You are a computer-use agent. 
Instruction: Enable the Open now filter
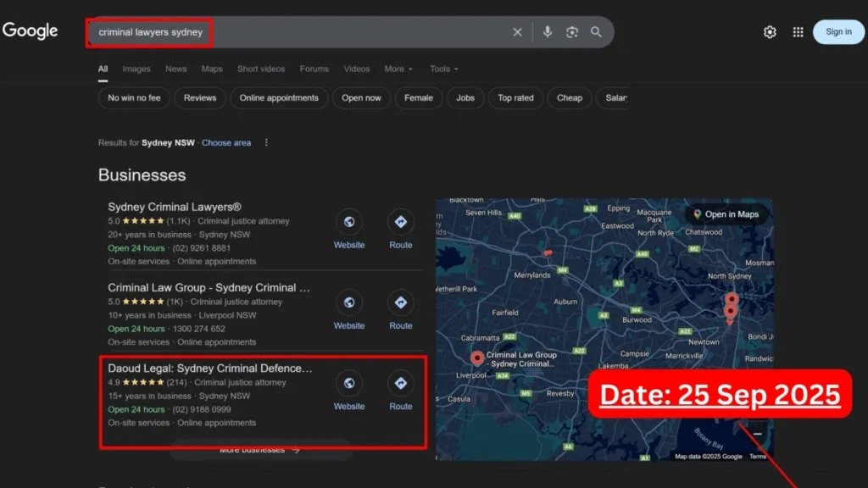pos(361,98)
